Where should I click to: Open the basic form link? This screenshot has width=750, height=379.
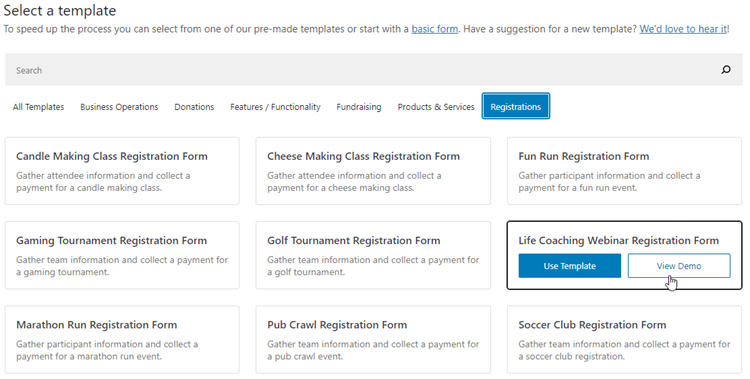[x=435, y=29]
